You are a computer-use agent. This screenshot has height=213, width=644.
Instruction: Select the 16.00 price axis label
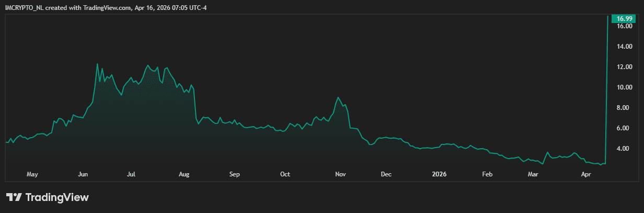pos(625,26)
